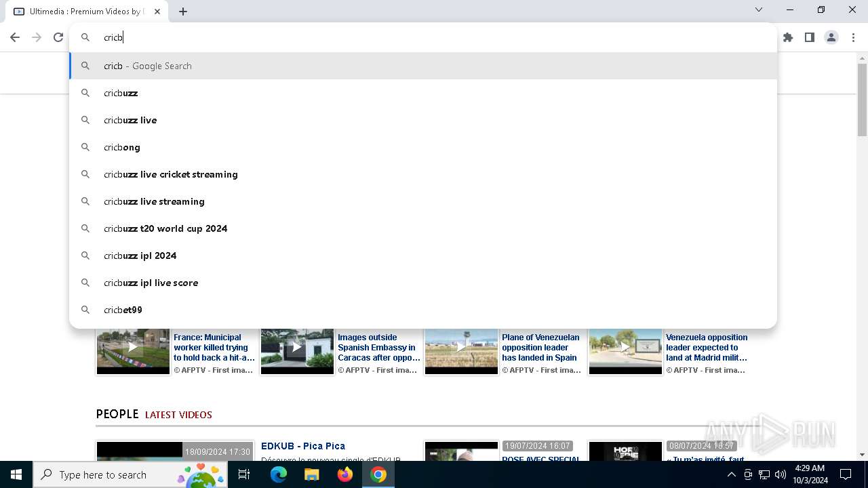
Task: Pick 'cricbuzz t20 world cup 2024' suggestion
Action: click(x=423, y=228)
